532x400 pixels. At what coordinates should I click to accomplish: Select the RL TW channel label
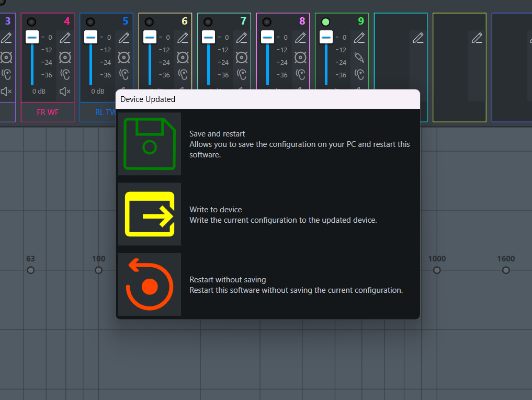pos(106,112)
